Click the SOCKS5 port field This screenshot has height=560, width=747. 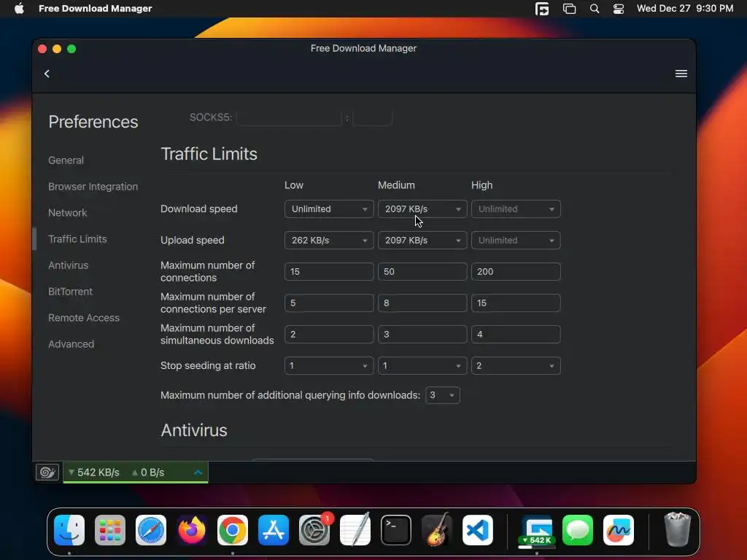click(372, 117)
